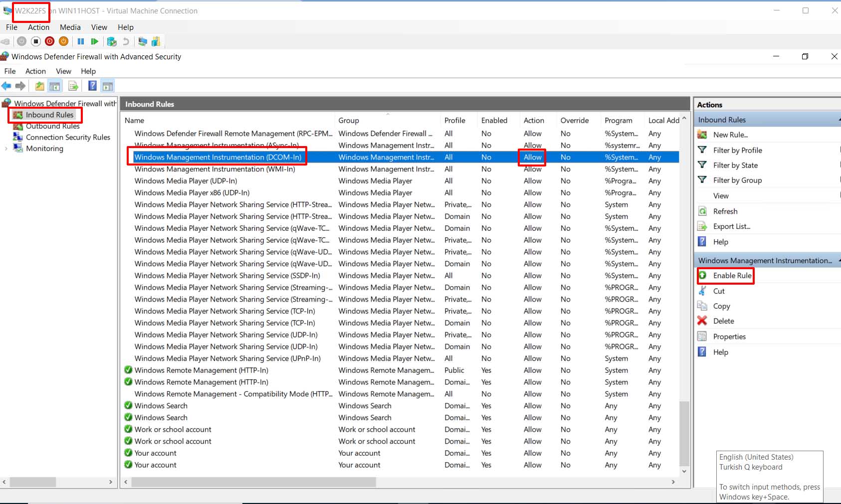841x504 pixels.
Task: Sort rules by the Program column header
Action: click(623, 121)
